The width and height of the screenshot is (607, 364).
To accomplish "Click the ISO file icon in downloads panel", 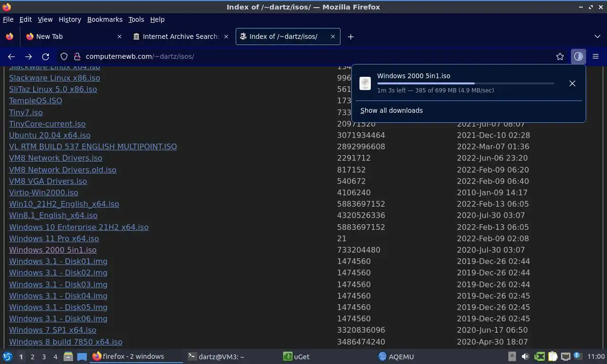I will pyautogui.click(x=365, y=83).
